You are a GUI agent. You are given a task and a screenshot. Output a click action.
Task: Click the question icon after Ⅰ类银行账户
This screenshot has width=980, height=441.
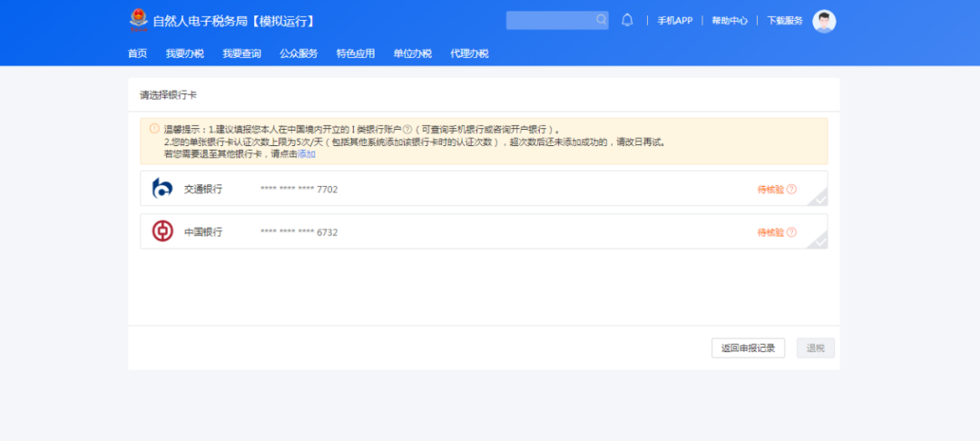[x=407, y=129]
